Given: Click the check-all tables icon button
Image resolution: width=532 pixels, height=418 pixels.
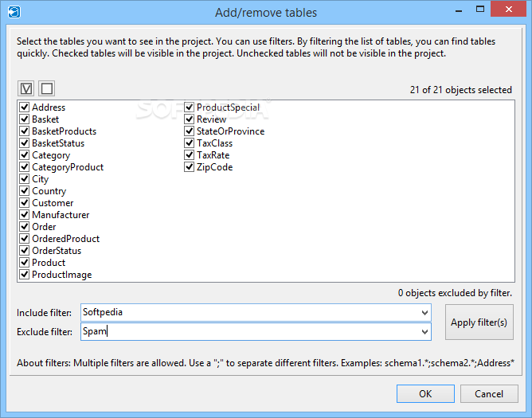Looking at the screenshot, I should click(26, 88).
